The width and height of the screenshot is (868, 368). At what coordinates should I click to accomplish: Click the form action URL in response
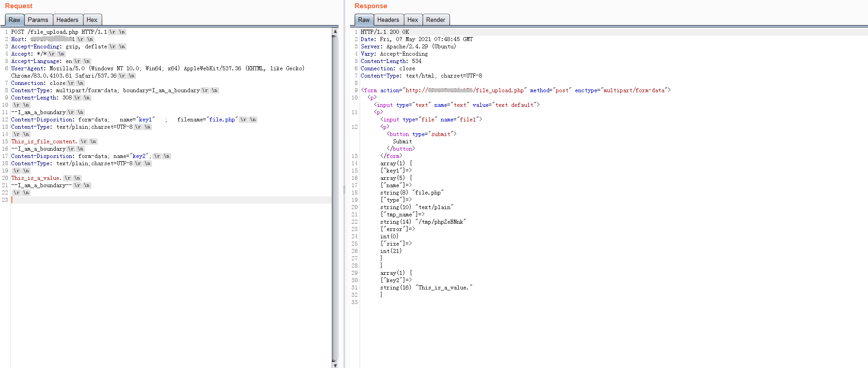(x=465, y=90)
